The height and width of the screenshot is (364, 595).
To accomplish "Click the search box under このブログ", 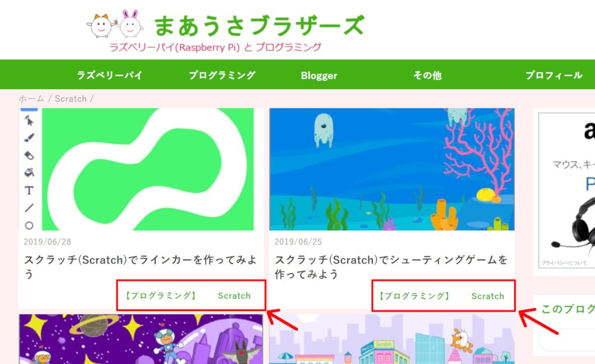I will coord(574,340).
